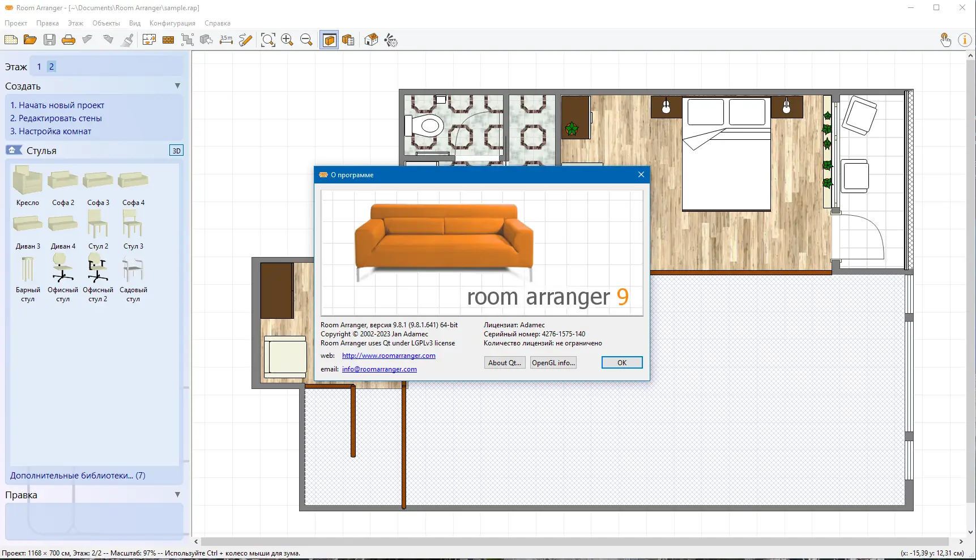Close the О программе dialog
The width and height of the screenshot is (976, 560).
641,174
